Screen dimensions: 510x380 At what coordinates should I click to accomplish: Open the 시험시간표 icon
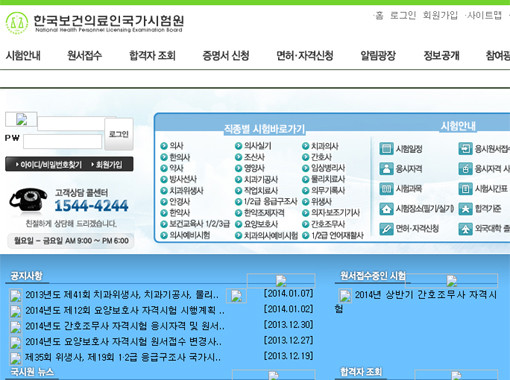click(465, 189)
